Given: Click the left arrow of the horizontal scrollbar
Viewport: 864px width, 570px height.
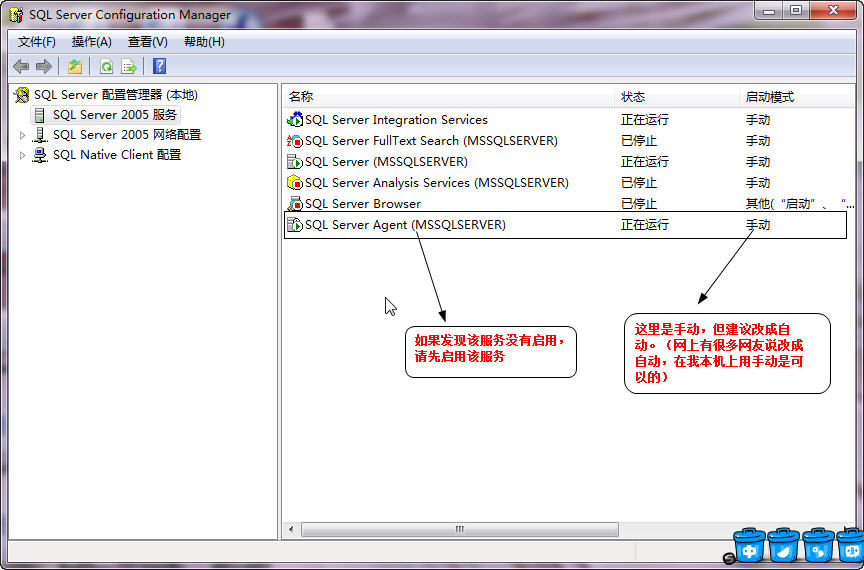Looking at the screenshot, I should pyautogui.click(x=291, y=530).
